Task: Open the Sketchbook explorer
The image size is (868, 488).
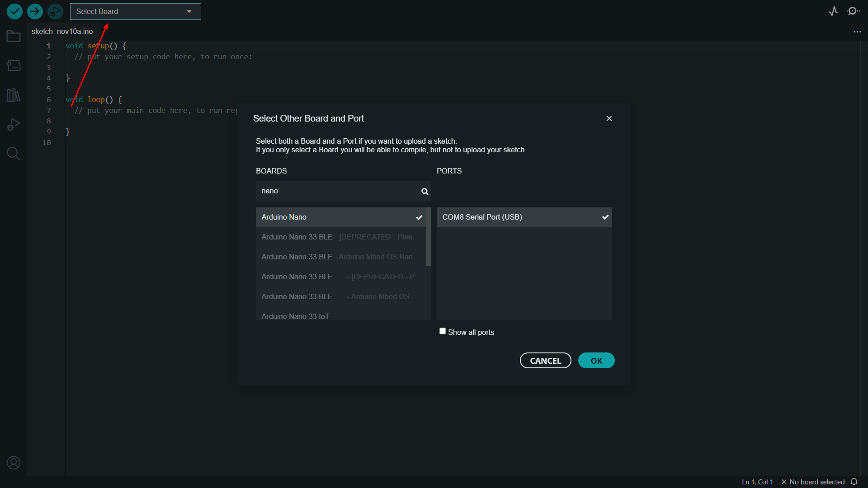Action: tap(13, 36)
